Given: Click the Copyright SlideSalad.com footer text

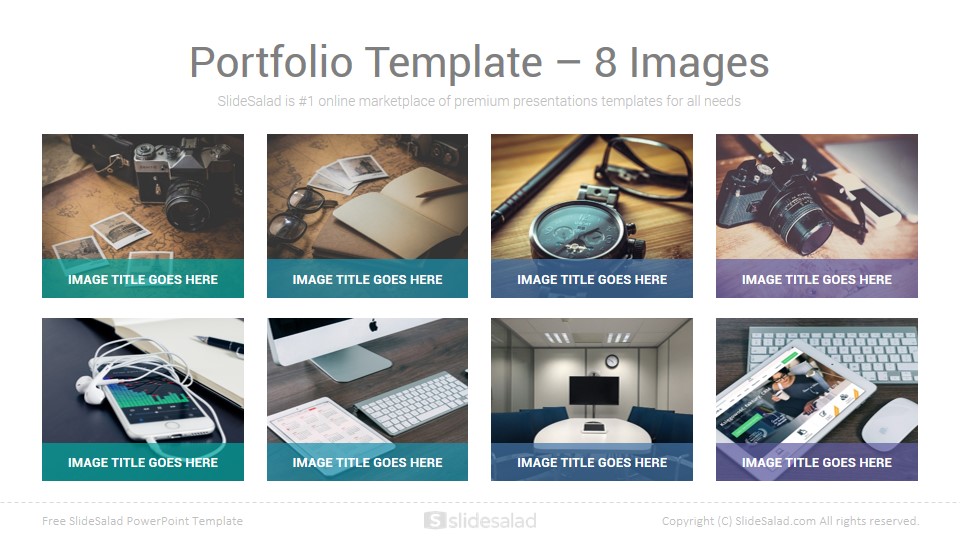Looking at the screenshot, I should (790, 521).
